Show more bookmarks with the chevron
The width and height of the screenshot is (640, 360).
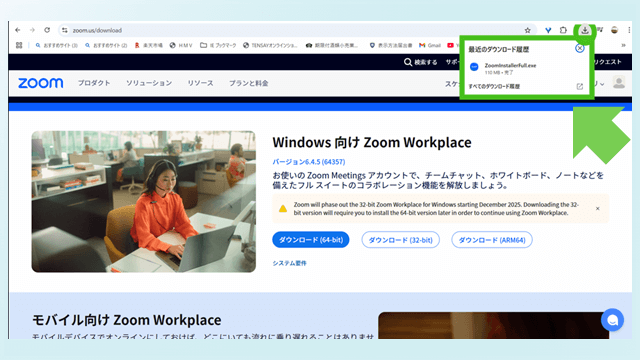[x=623, y=45]
